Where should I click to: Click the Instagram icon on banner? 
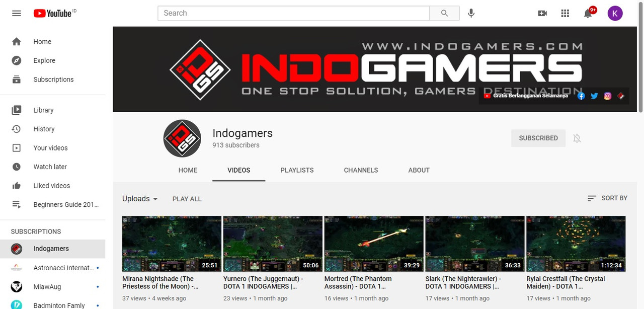607,96
